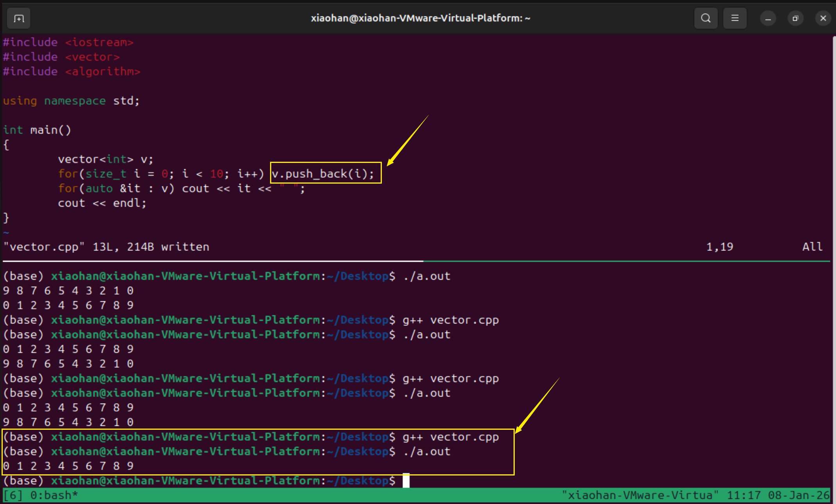Viewport: 836px width, 504px height.
Task: Close the terminal window
Action: tap(823, 18)
